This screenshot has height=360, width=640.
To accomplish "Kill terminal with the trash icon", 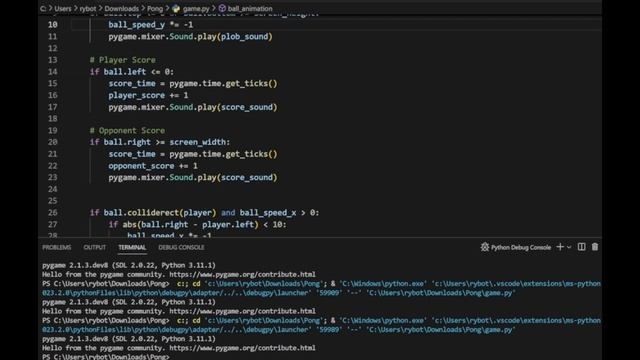I will point(595,247).
